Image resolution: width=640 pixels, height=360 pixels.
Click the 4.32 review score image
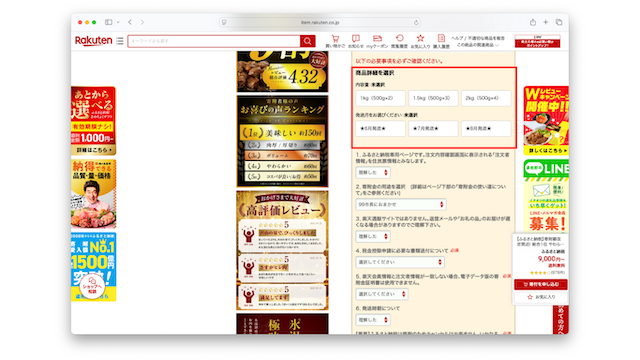point(282,72)
